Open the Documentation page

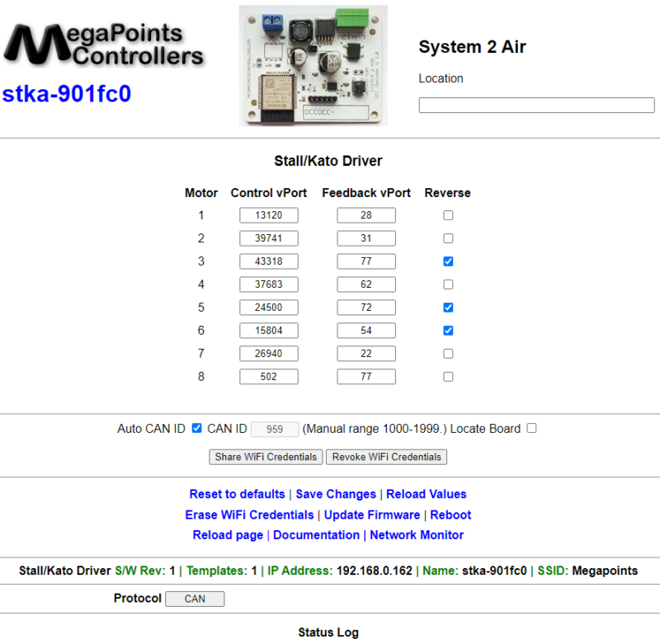(x=317, y=535)
